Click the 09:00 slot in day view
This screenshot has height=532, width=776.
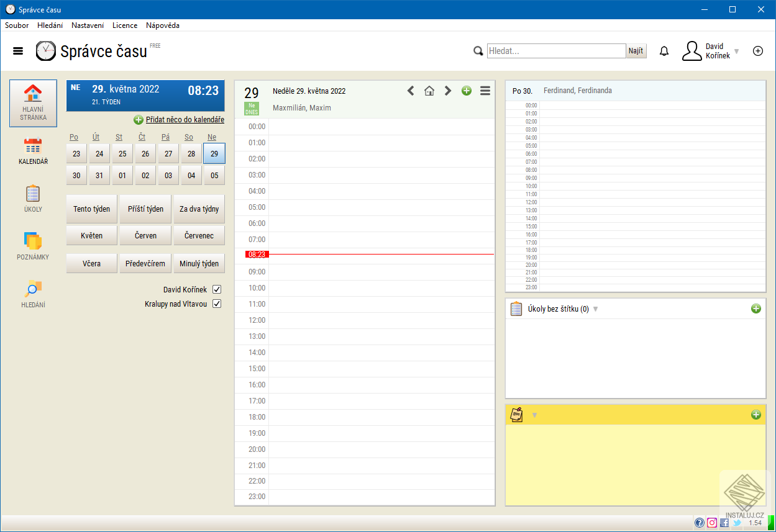(x=381, y=272)
